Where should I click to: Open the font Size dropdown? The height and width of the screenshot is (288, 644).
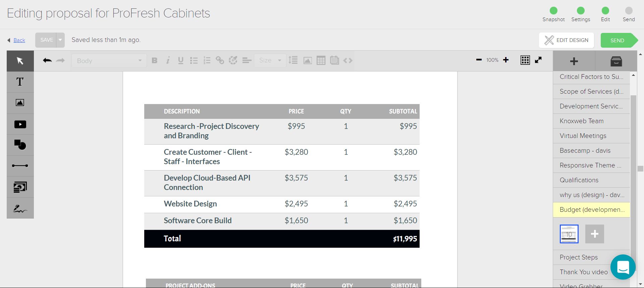point(270,60)
